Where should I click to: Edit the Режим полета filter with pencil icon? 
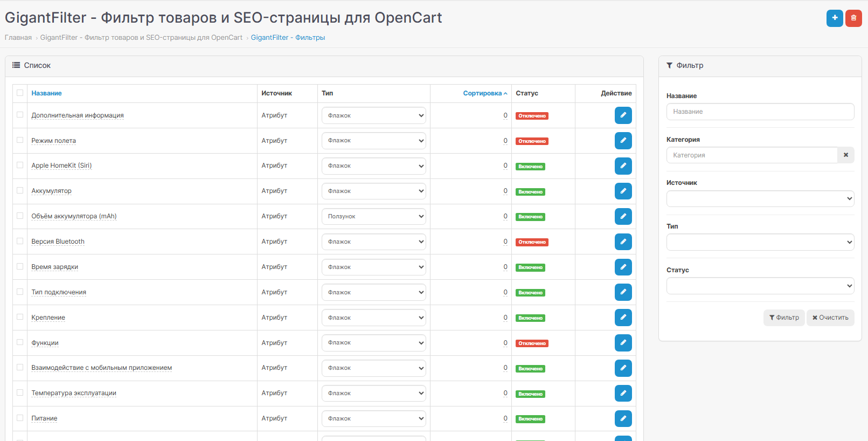click(623, 141)
